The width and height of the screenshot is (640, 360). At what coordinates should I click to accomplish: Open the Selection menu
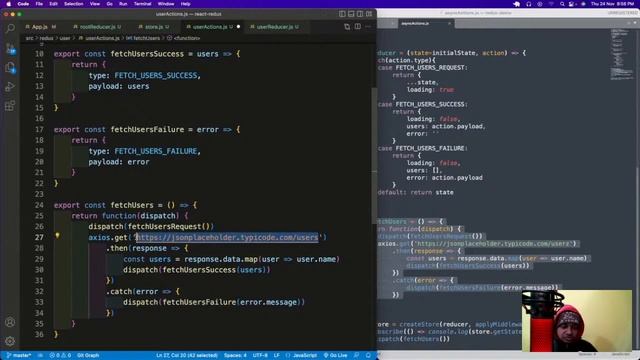74,4
